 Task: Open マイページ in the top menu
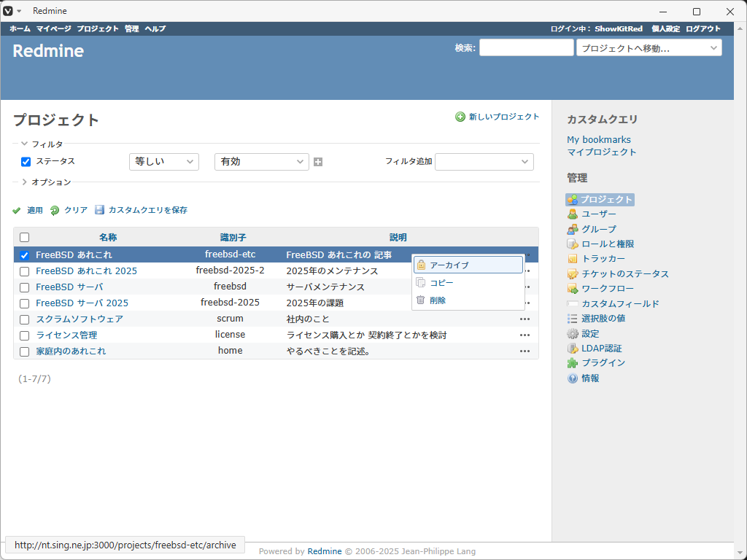54,28
